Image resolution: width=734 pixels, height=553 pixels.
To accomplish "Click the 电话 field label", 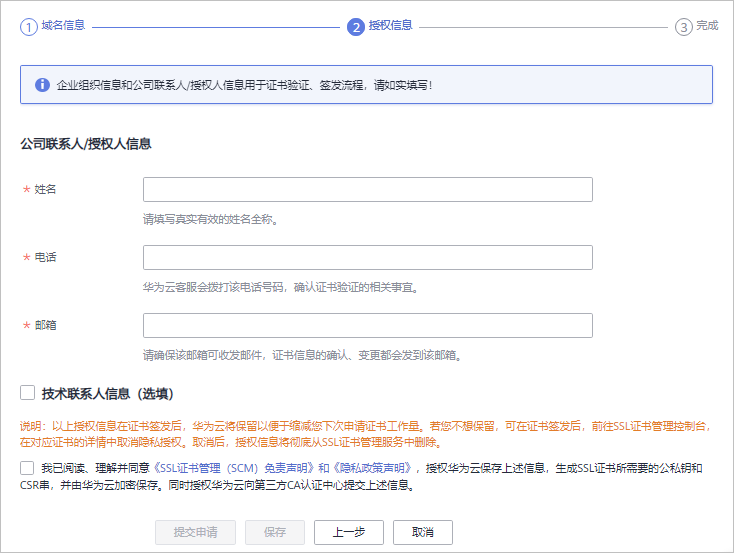I will tap(45, 257).
